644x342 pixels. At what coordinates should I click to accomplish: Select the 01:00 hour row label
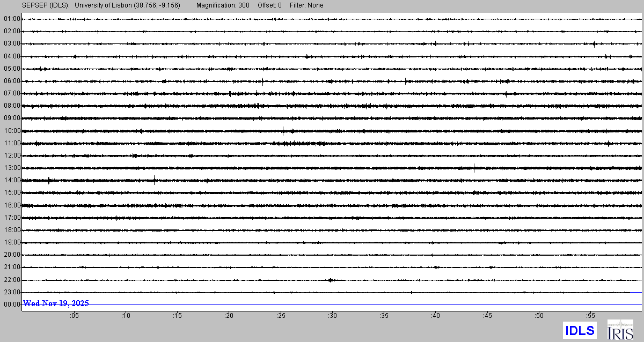[x=12, y=19]
